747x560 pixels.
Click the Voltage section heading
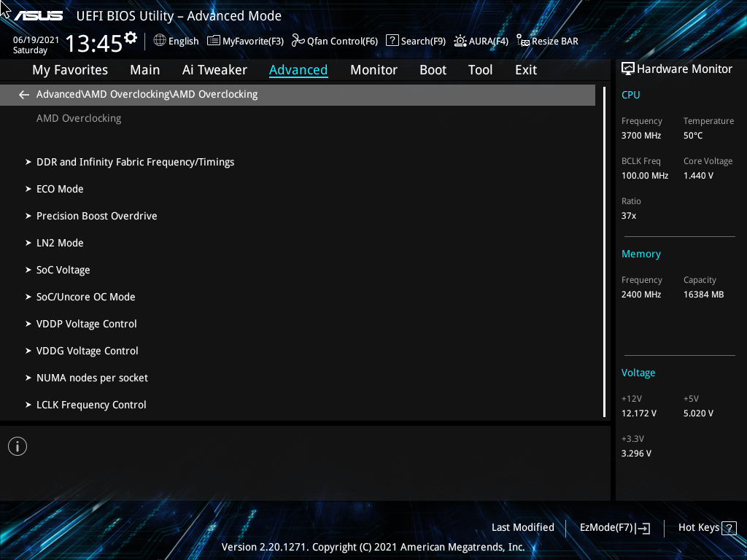pos(638,373)
